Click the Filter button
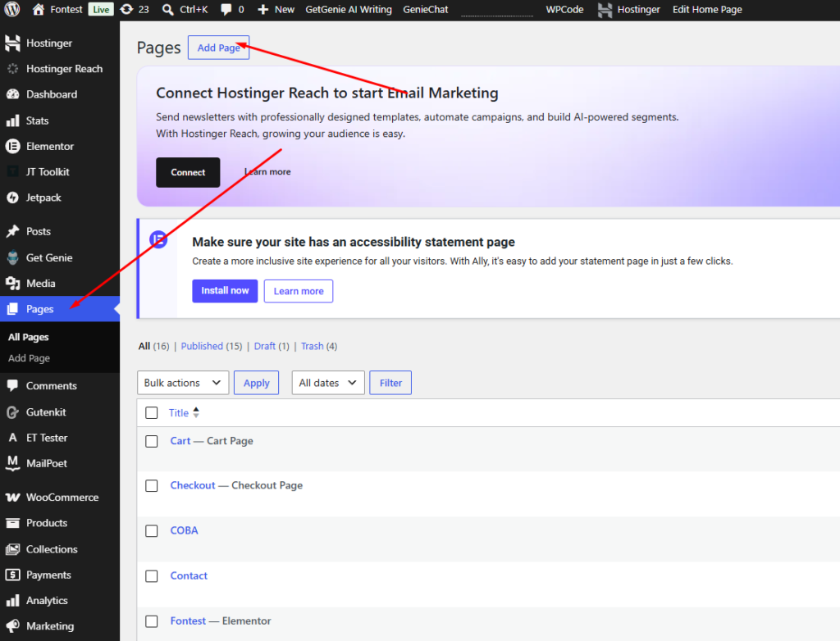 [x=390, y=383]
